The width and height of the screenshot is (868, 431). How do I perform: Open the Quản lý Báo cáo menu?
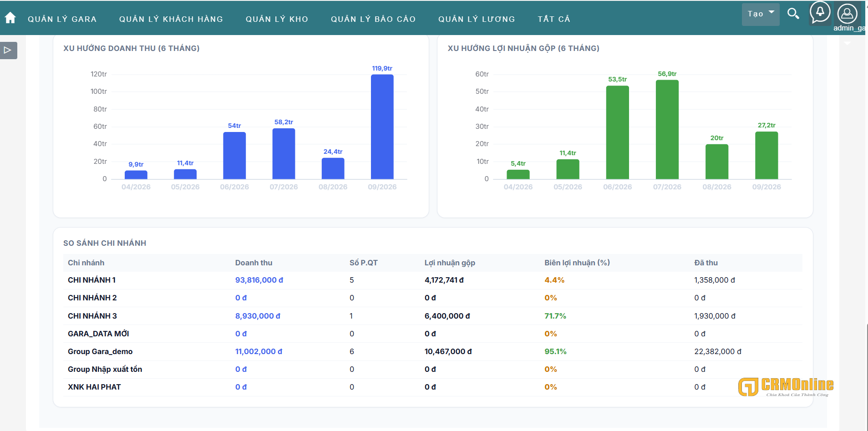(x=373, y=19)
